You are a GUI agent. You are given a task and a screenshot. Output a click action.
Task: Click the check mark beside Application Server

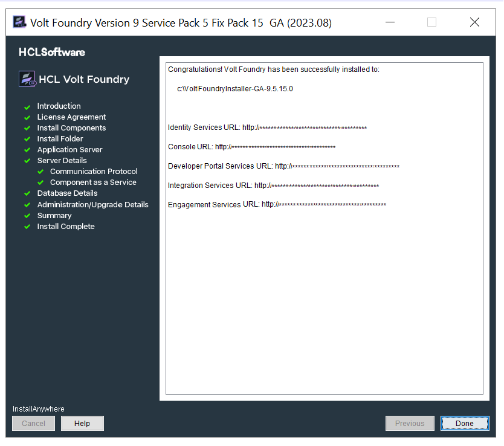tap(27, 150)
